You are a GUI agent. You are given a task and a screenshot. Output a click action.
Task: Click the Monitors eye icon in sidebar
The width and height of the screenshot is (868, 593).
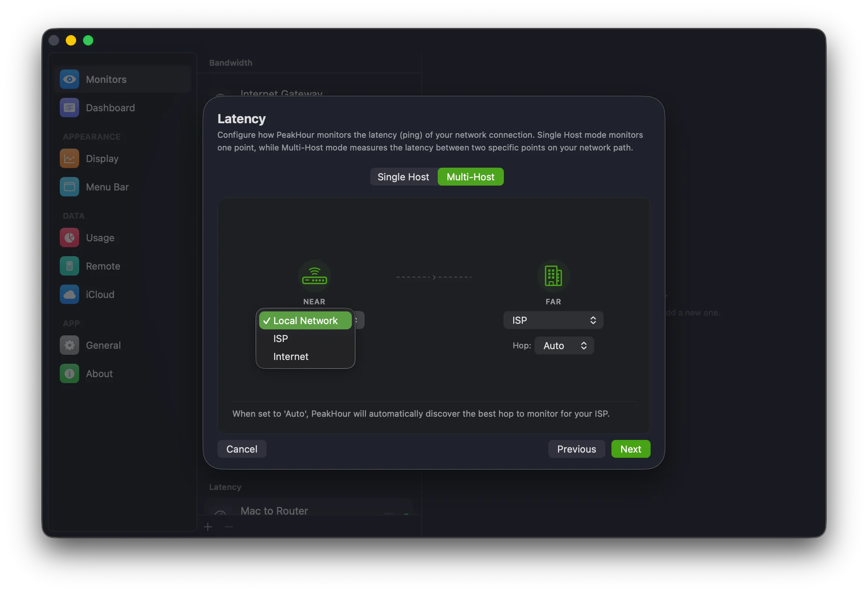click(x=69, y=79)
